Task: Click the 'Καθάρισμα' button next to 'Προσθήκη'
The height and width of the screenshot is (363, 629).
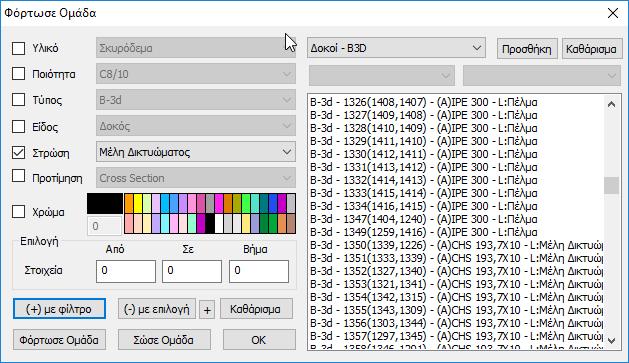Action: tap(591, 49)
